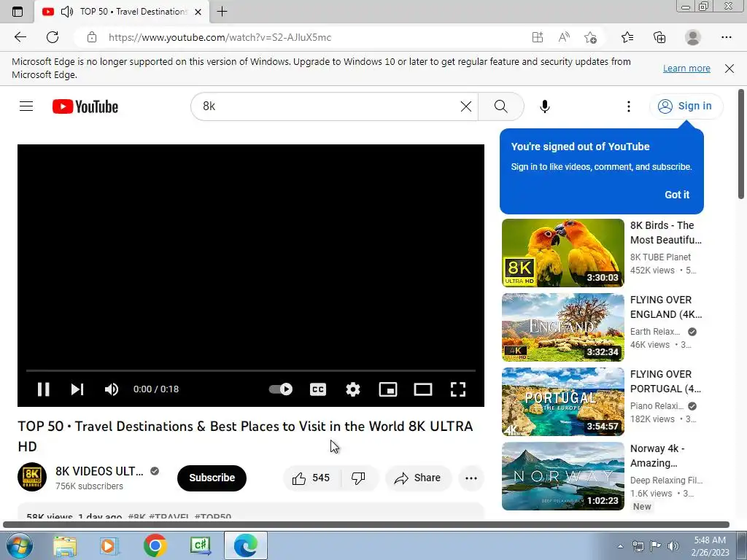The image size is (747, 560).
Task: Mute the tab audio speaker icon
Action: coord(67,12)
